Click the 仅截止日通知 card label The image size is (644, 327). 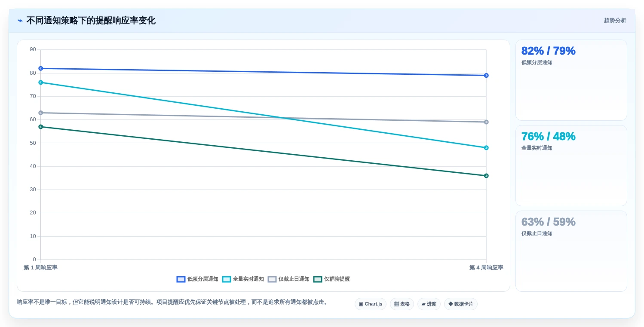pyautogui.click(x=537, y=233)
